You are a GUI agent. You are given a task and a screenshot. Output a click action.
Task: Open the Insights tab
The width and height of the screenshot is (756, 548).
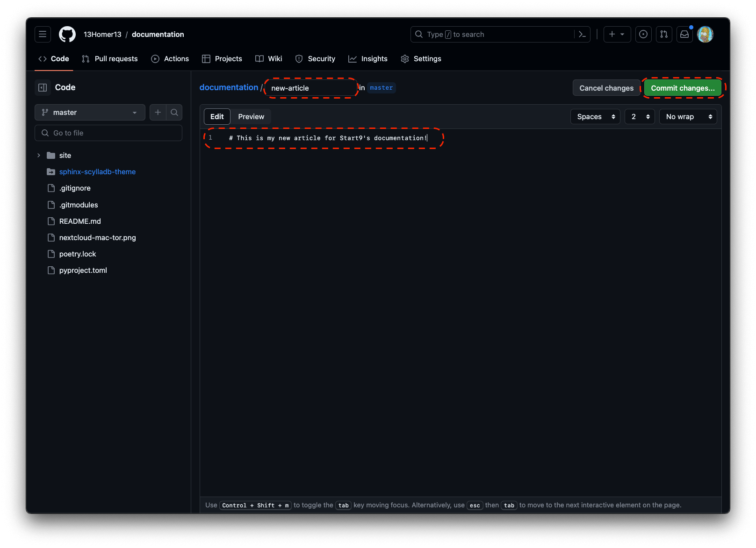368,58
